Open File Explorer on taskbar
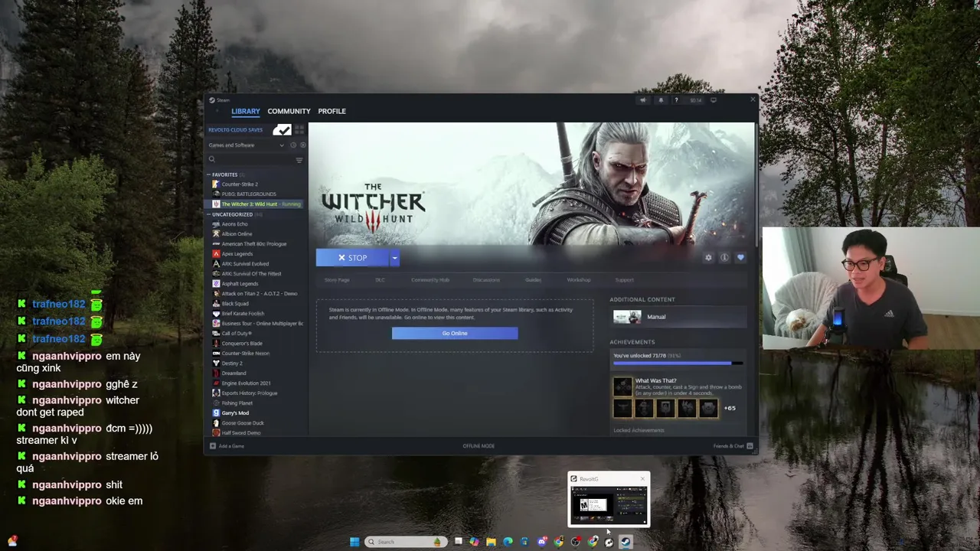Viewport: 980px width, 551px height. coord(491,542)
